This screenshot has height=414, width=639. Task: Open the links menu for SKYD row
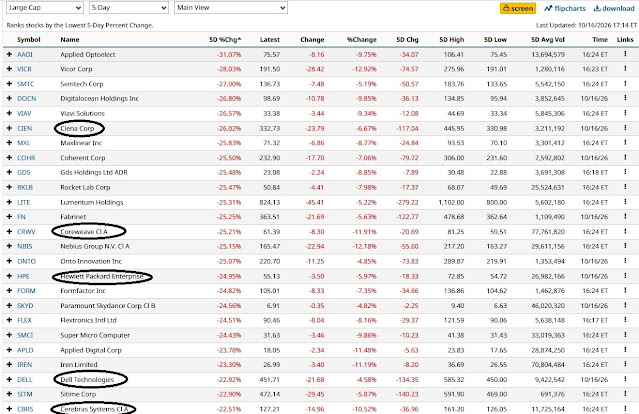pos(625,305)
